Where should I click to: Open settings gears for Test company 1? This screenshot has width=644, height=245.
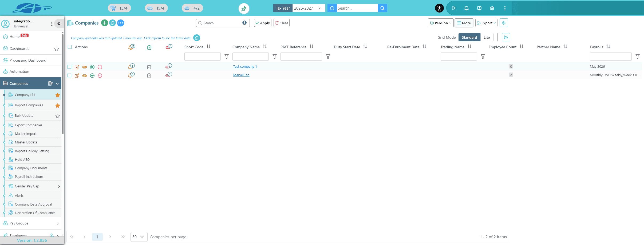[85, 67]
